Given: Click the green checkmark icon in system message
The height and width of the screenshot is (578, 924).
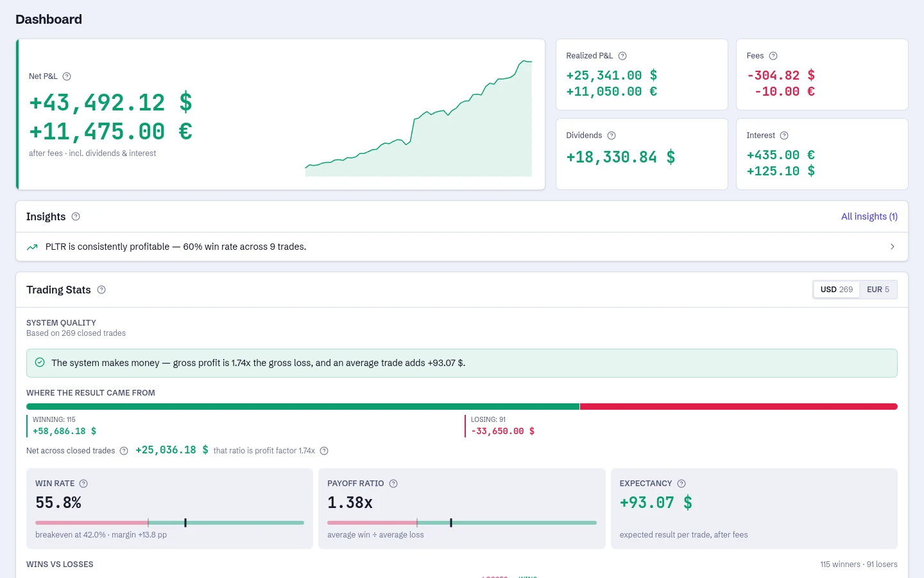Looking at the screenshot, I should [x=40, y=362].
